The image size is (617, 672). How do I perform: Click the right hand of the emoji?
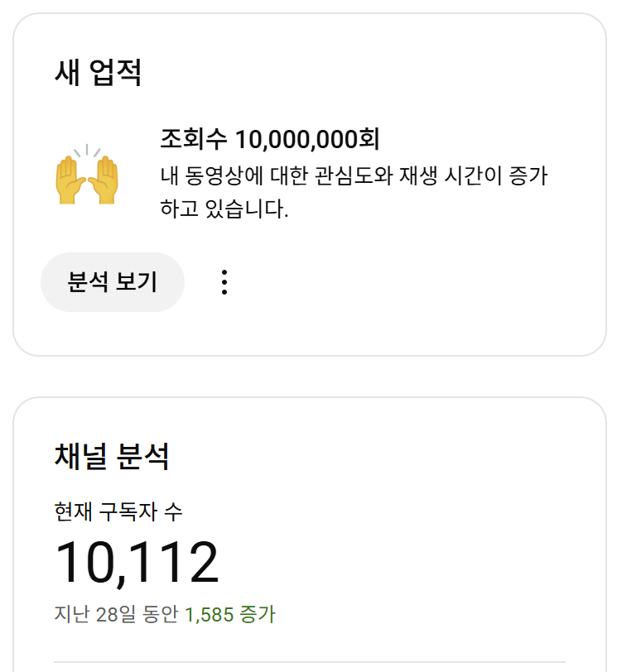coord(104,180)
